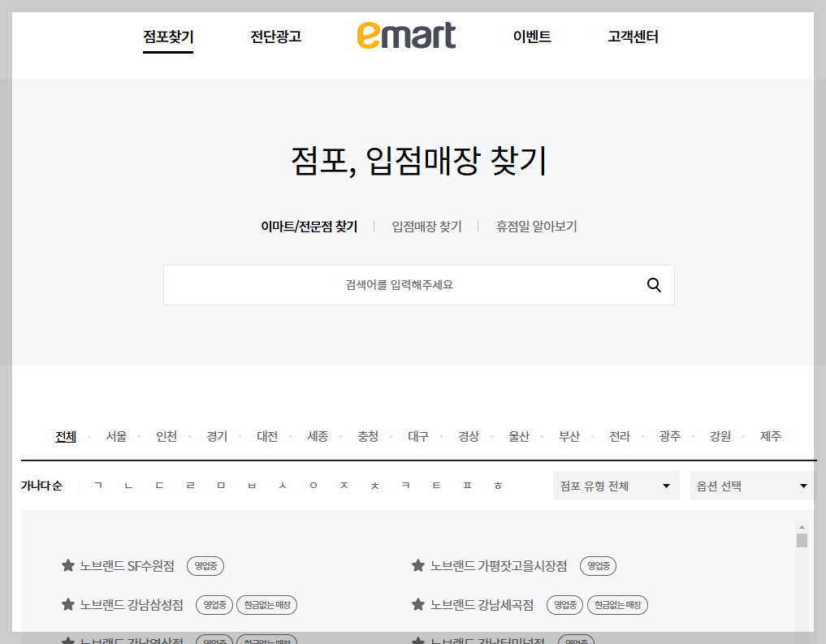Screen dimensions: 826x644
Task: Filter stores by 서울 region
Action: coord(116,437)
